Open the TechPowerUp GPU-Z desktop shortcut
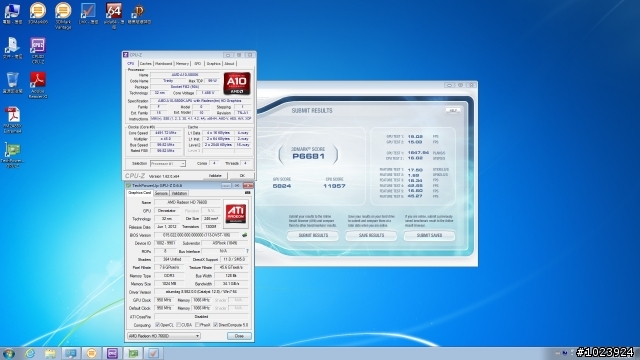 (x=12, y=155)
